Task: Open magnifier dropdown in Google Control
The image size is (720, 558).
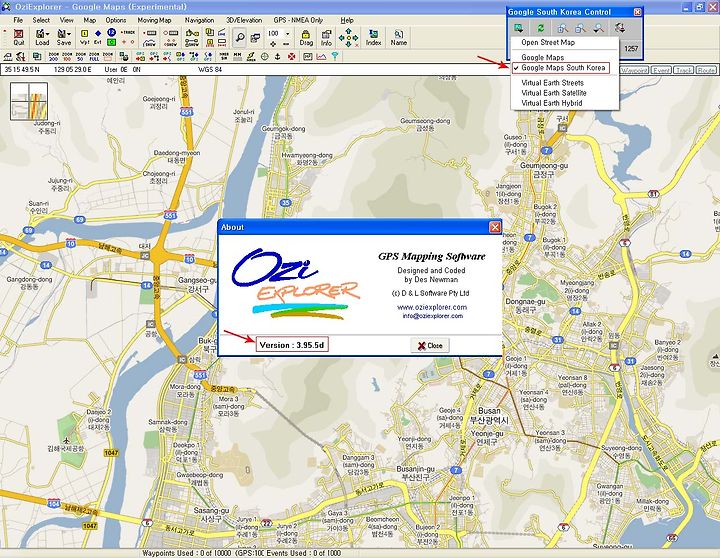Action: tap(598, 28)
